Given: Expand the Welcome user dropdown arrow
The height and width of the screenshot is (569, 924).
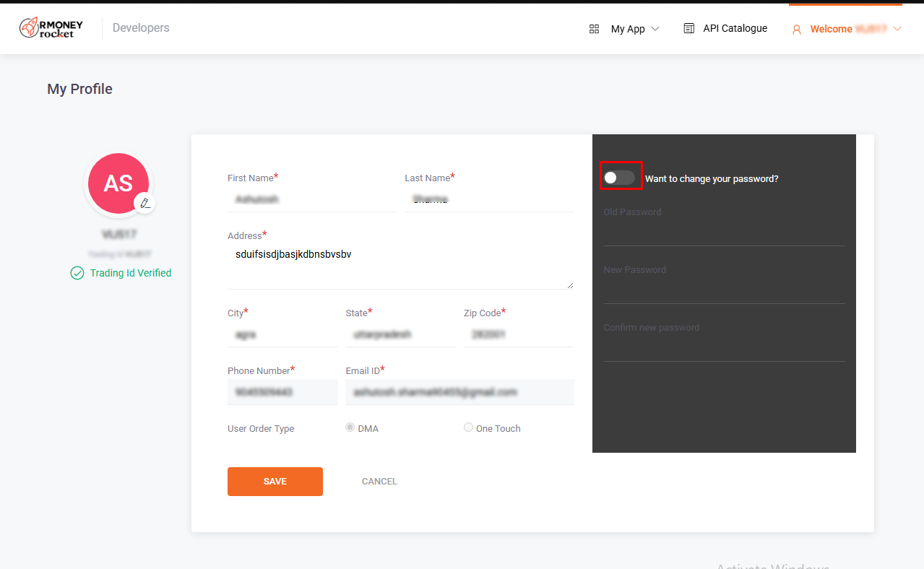Looking at the screenshot, I should pos(897,29).
